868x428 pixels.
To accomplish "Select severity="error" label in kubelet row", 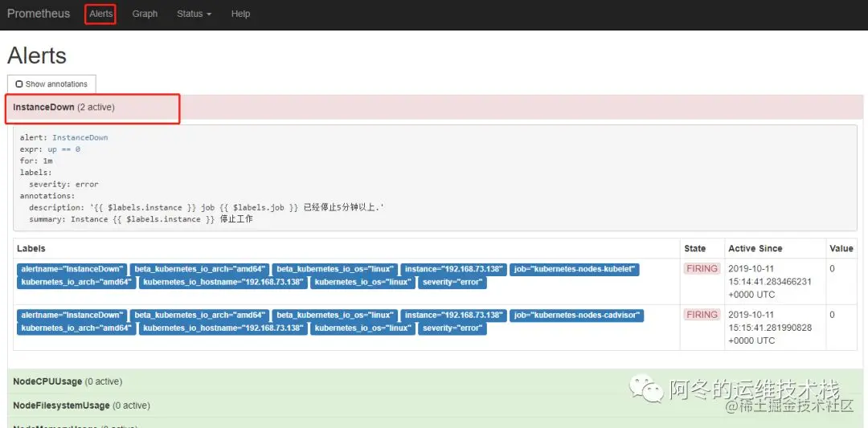I will 452,283.
